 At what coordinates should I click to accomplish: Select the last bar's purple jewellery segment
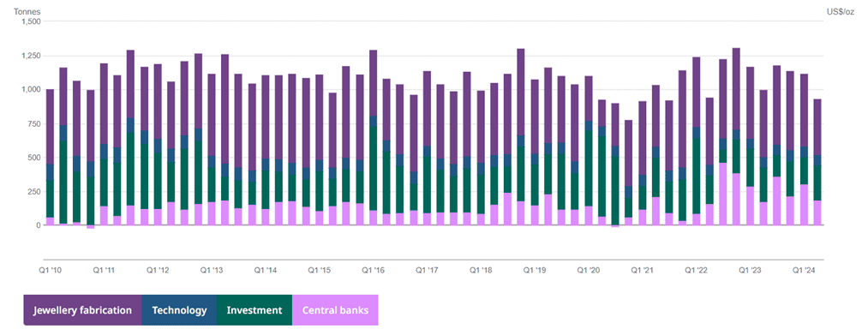(x=817, y=128)
